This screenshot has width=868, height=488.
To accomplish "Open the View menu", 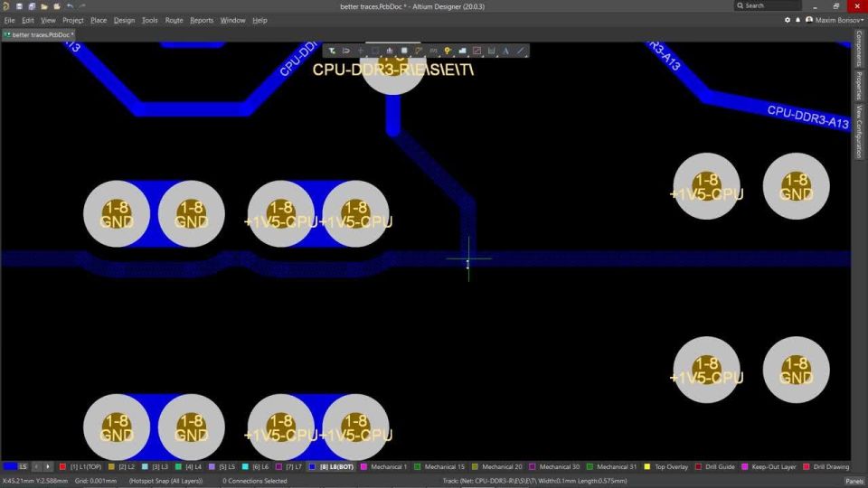I will coord(48,21).
